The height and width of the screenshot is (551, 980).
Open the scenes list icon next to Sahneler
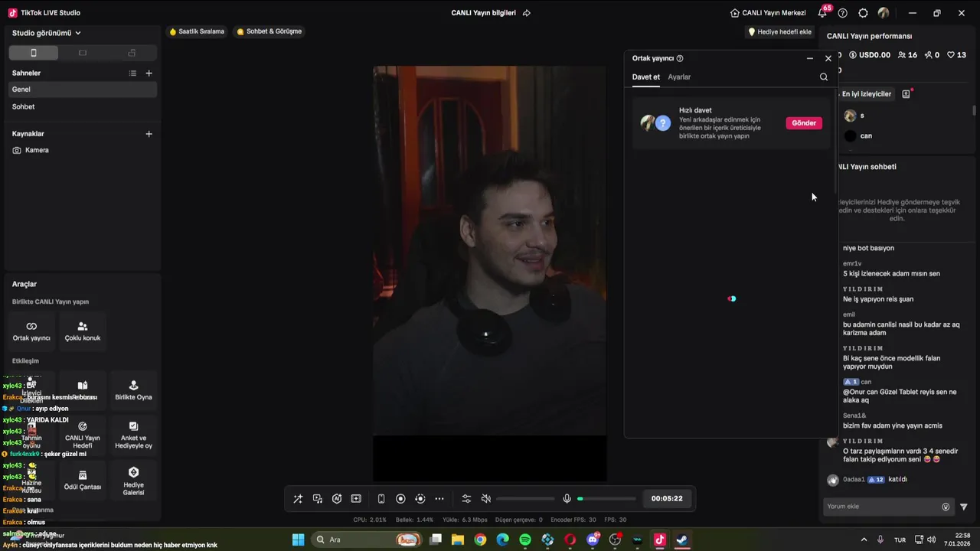132,73
